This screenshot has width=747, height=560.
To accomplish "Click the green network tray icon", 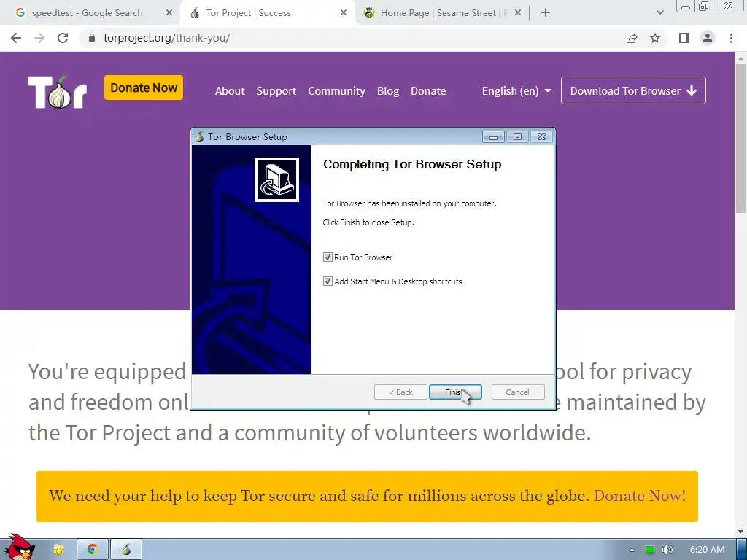I will click(650, 550).
